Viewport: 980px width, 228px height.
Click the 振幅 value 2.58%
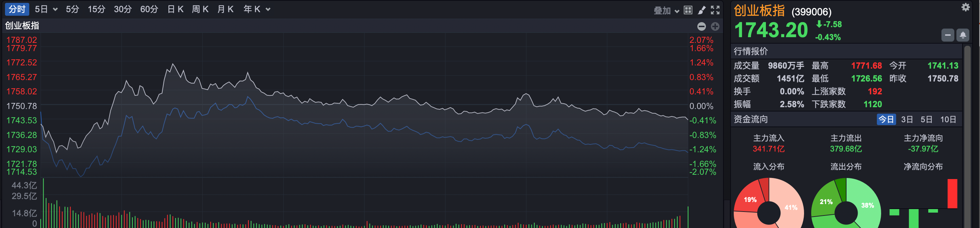pos(792,104)
